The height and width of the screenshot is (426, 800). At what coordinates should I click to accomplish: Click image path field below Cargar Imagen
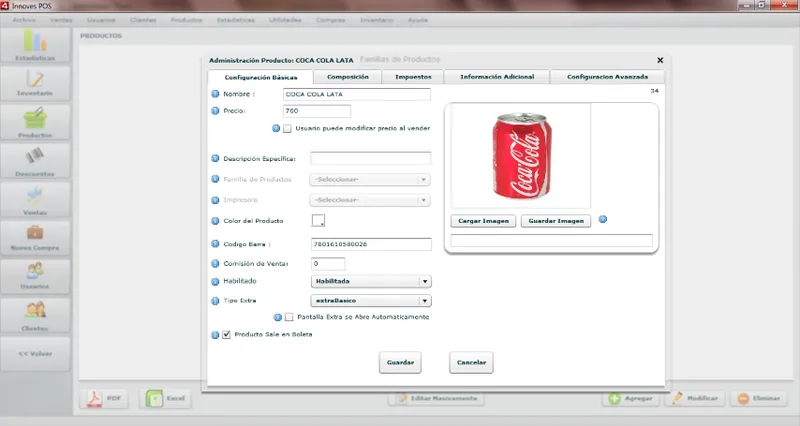point(552,240)
